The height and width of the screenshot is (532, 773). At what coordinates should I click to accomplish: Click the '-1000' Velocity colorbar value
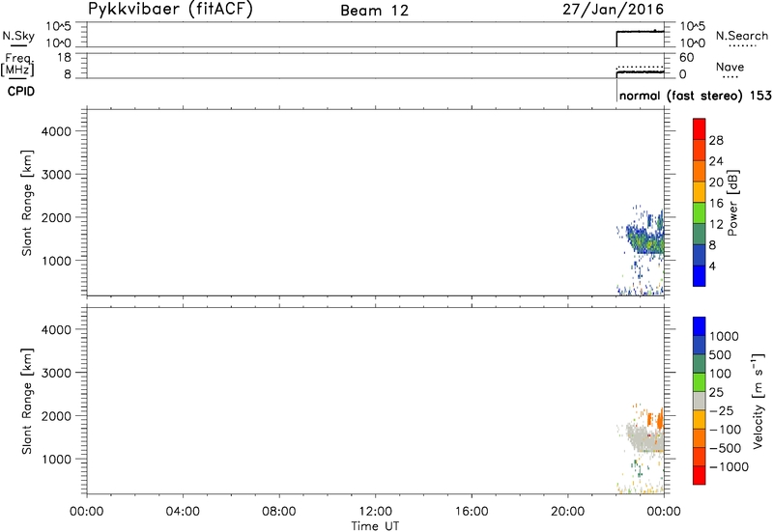pos(729,467)
